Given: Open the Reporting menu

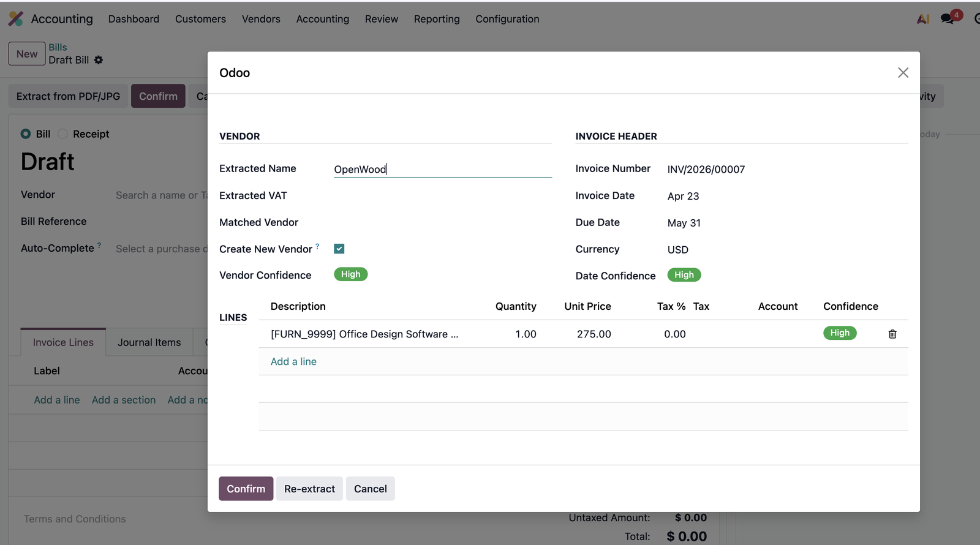Looking at the screenshot, I should click(437, 19).
